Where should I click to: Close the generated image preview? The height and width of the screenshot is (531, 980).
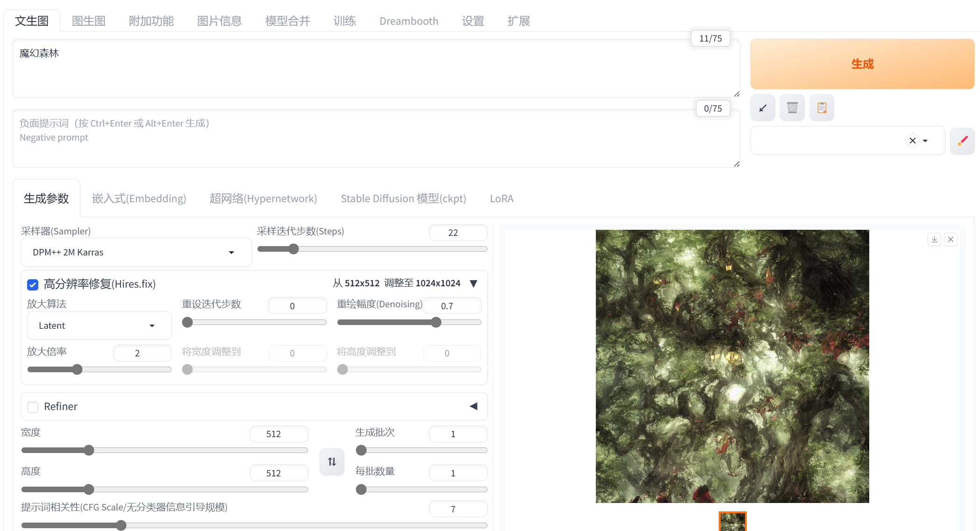[951, 240]
